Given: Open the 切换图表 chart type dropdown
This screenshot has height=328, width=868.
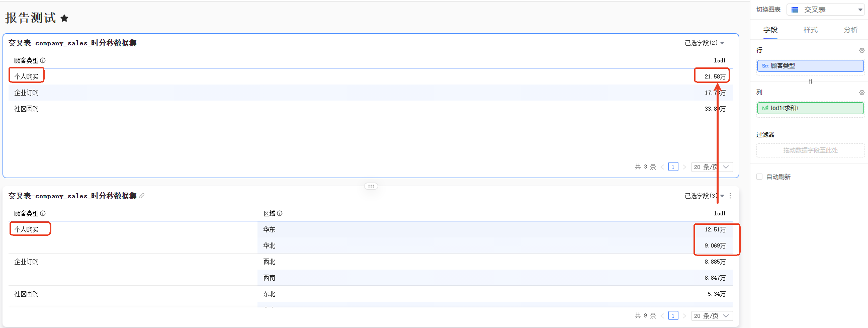Looking at the screenshot, I should click(825, 10).
